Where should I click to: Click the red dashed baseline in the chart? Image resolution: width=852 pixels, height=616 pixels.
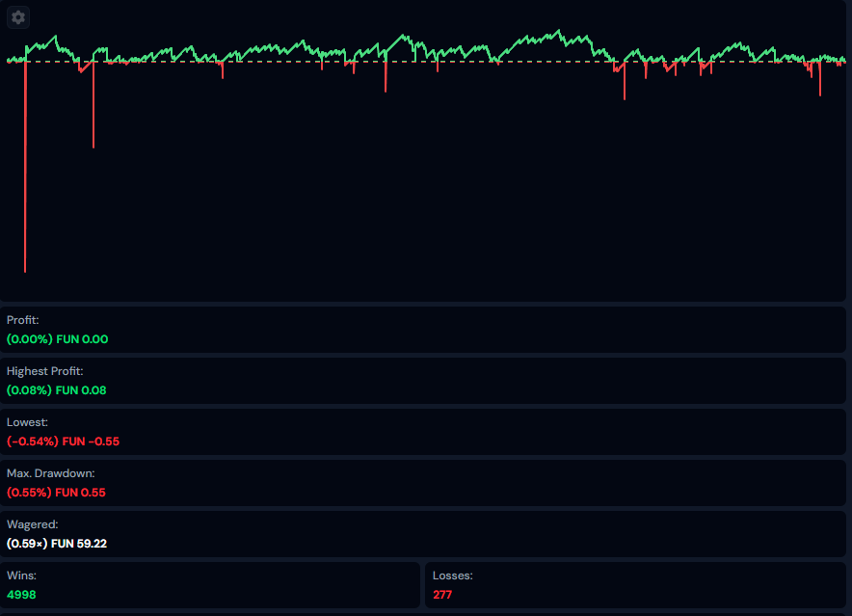289,62
